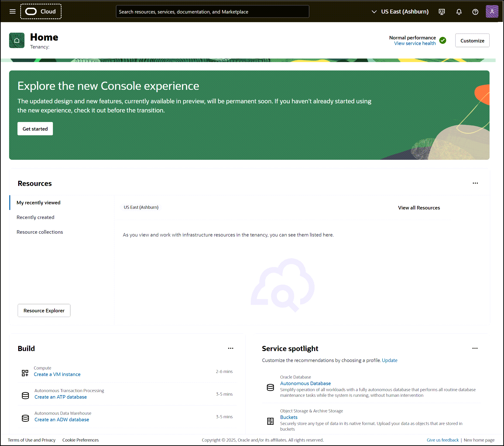The width and height of the screenshot is (504, 446).
Task: Open View service health link
Action: click(x=415, y=43)
